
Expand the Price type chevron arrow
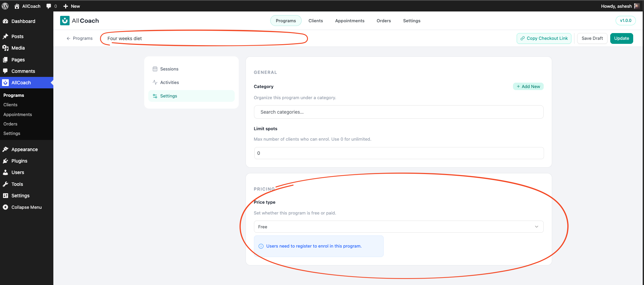click(x=537, y=227)
